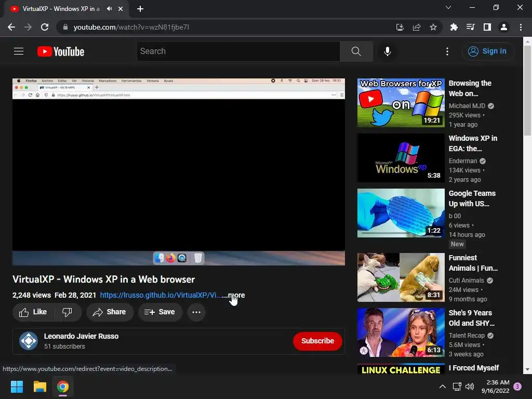Mute the tab via speaker icon
The width and height of the screenshot is (532, 399).
pyautogui.click(x=109, y=9)
